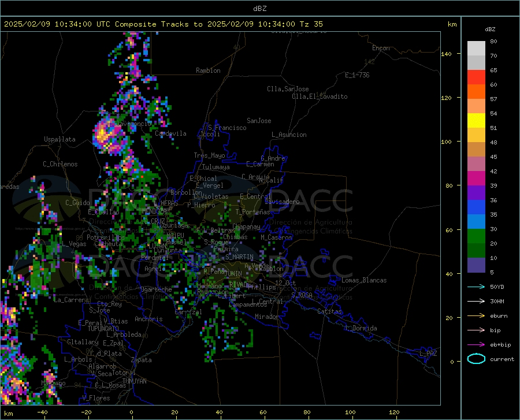The width and height of the screenshot is (520, 420).
Task: Click the L_Asuncion place label
Action: tap(289, 135)
